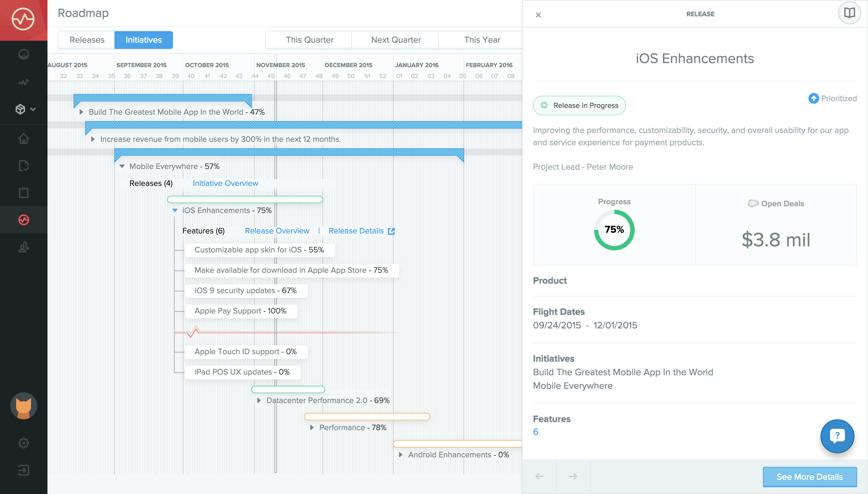The width and height of the screenshot is (868, 494).
Task: Click the See More Details button
Action: point(809,477)
